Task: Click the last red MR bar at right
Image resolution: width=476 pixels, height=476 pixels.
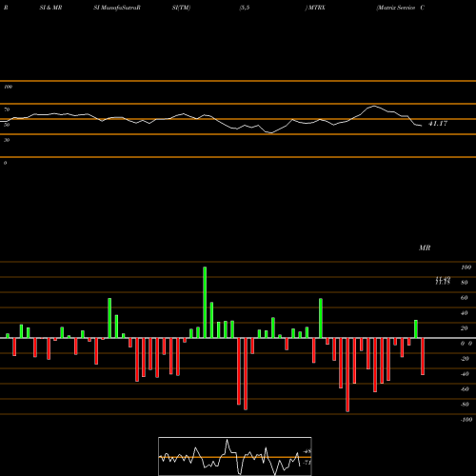Action: [423, 356]
